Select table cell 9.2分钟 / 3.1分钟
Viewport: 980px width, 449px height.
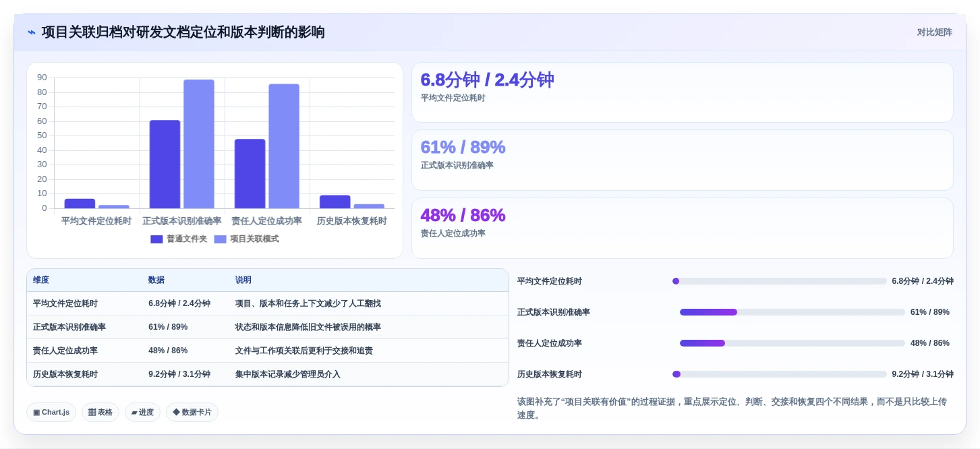tap(179, 374)
